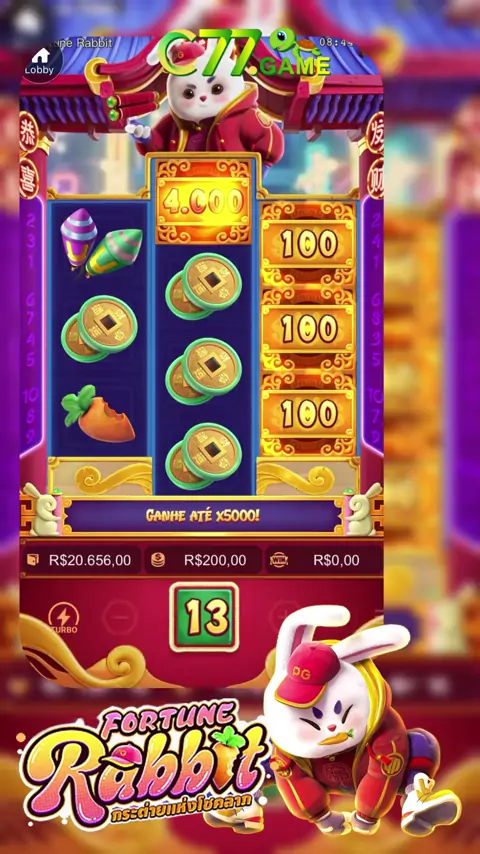480x854 pixels.
Task: Click the WIN badge showing R$0,00
Action: tap(323, 560)
